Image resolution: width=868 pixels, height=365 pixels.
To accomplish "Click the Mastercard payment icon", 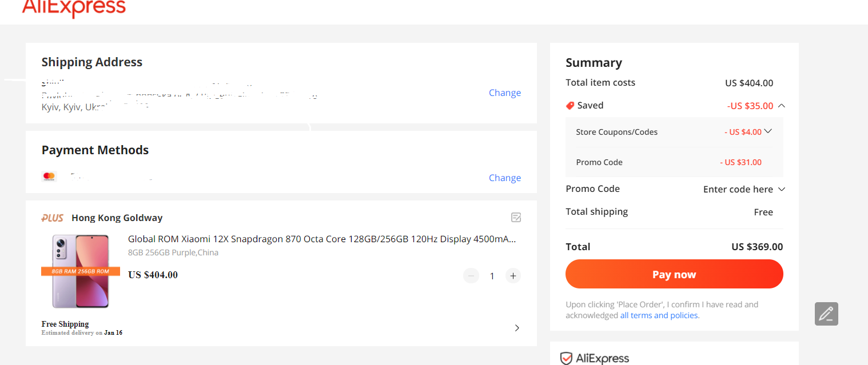I will [x=50, y=177].
